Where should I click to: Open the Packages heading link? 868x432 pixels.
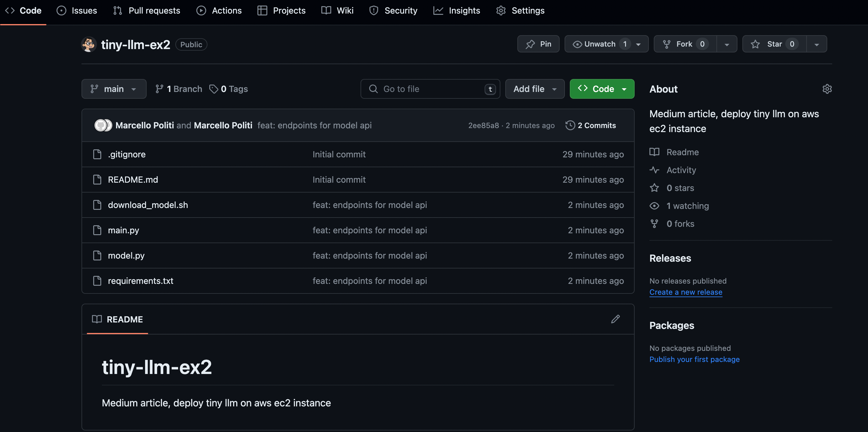coord(672,325)
